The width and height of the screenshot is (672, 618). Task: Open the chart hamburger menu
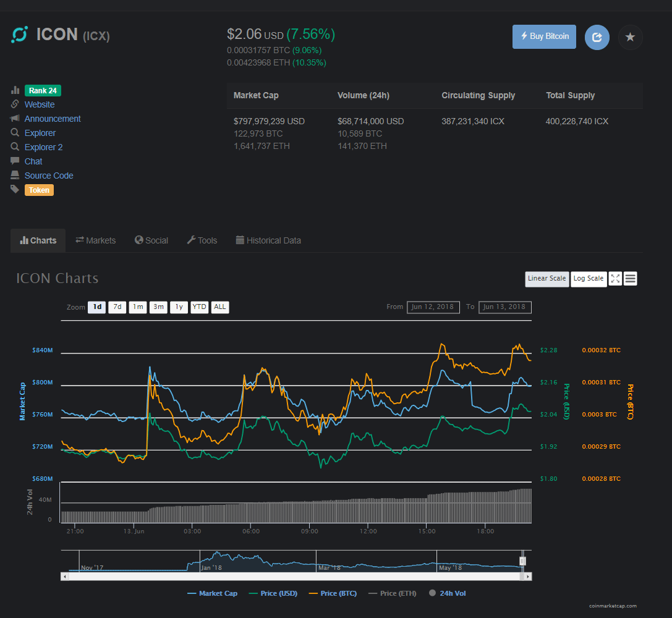coord(630,279)
